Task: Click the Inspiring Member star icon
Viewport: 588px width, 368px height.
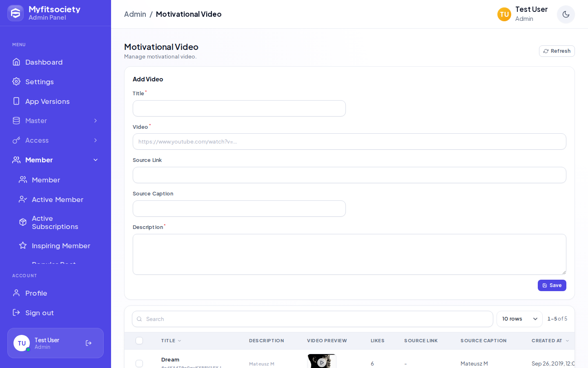Action: tap(23, 245)
